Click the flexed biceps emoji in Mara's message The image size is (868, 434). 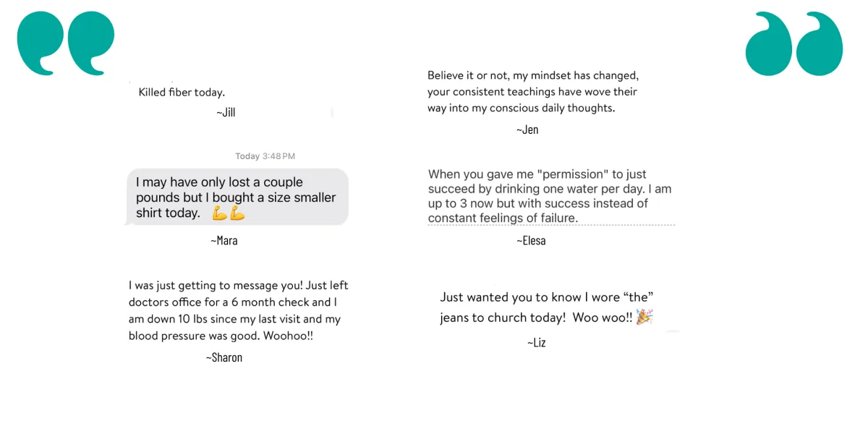pos(229,213)
